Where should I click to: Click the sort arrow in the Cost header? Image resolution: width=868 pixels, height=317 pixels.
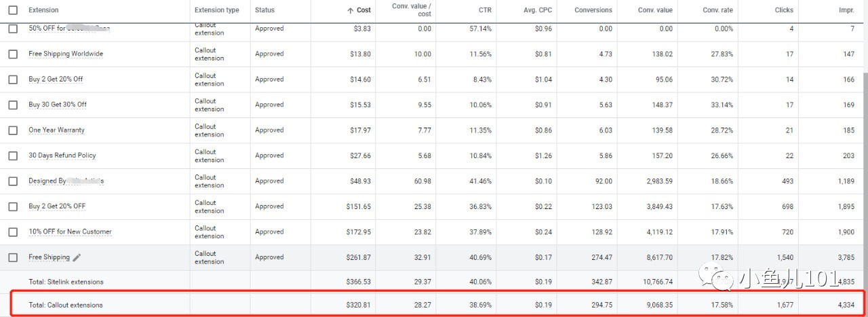tap(351, 10)
